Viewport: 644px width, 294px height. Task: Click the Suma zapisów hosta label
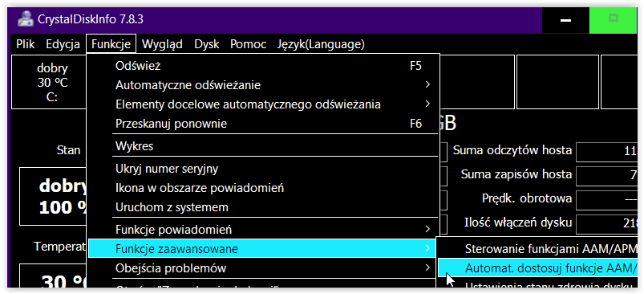(x=516, y=174)
